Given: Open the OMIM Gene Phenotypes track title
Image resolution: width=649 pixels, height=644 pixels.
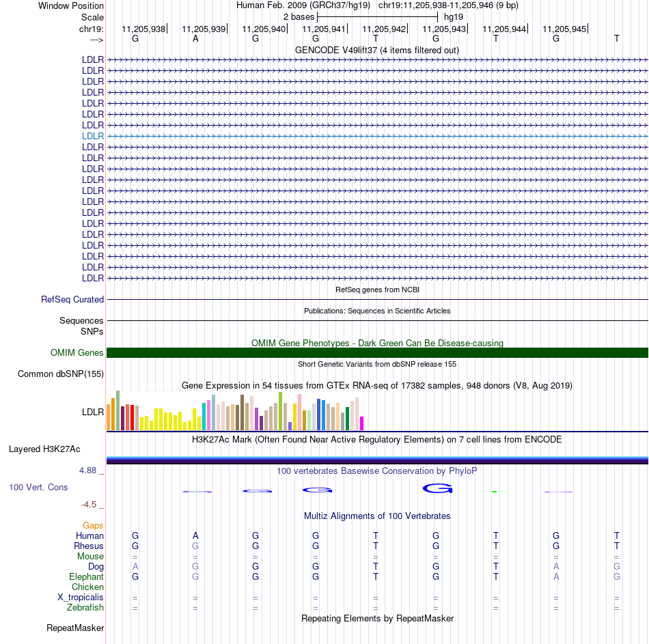Looking at the screenshot, I should (377, 343).
